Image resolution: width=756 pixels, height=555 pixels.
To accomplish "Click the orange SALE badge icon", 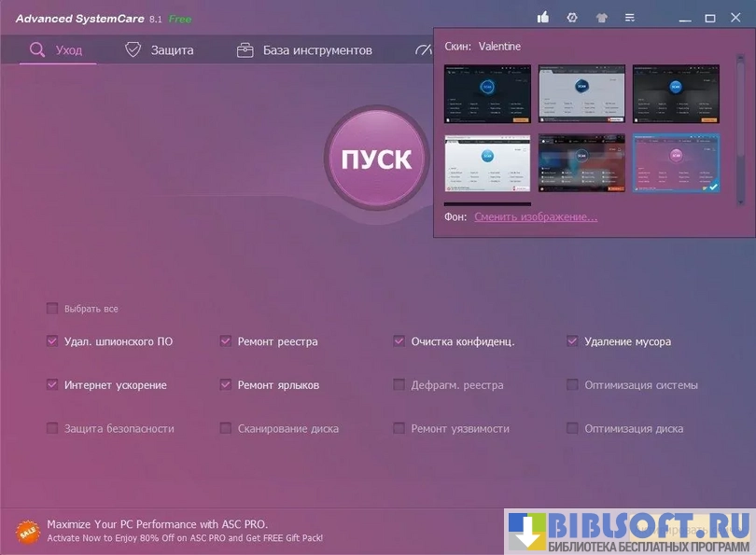I will [x=28, y=530].
